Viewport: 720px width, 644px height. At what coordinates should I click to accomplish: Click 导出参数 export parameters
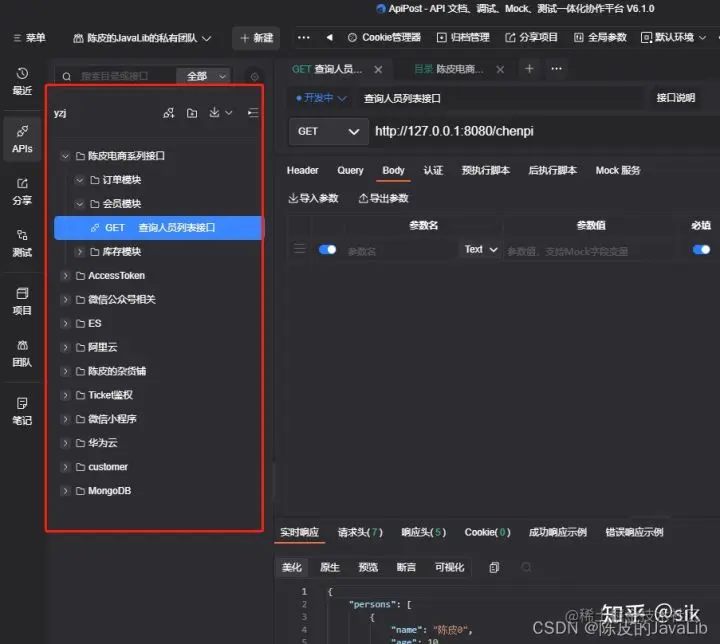(383, 198)
